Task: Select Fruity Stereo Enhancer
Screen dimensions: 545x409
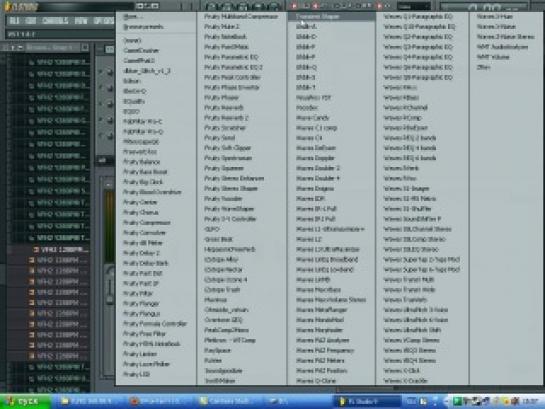Action: 234,179
